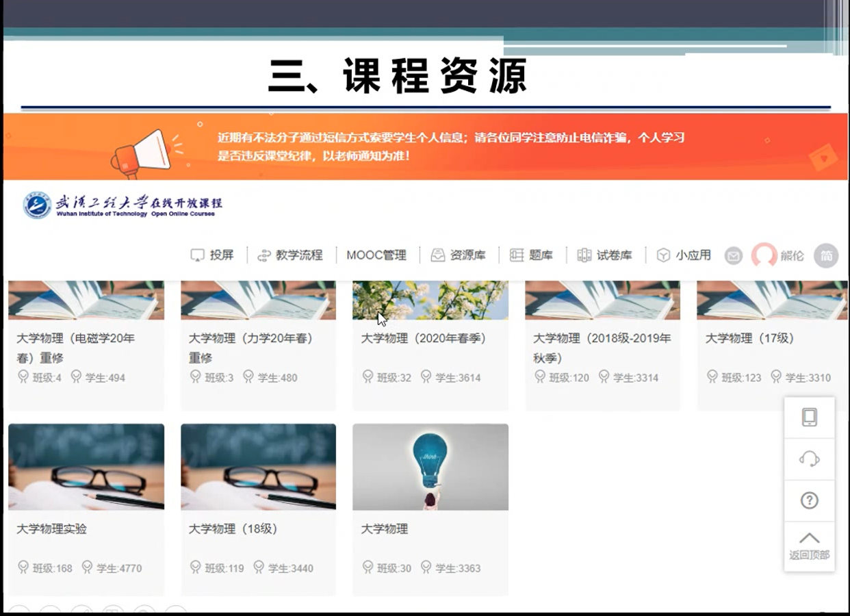Screen dimensions: 850x616
Task: Click the 熊伦 username
Action: click(x=792, y=255)
